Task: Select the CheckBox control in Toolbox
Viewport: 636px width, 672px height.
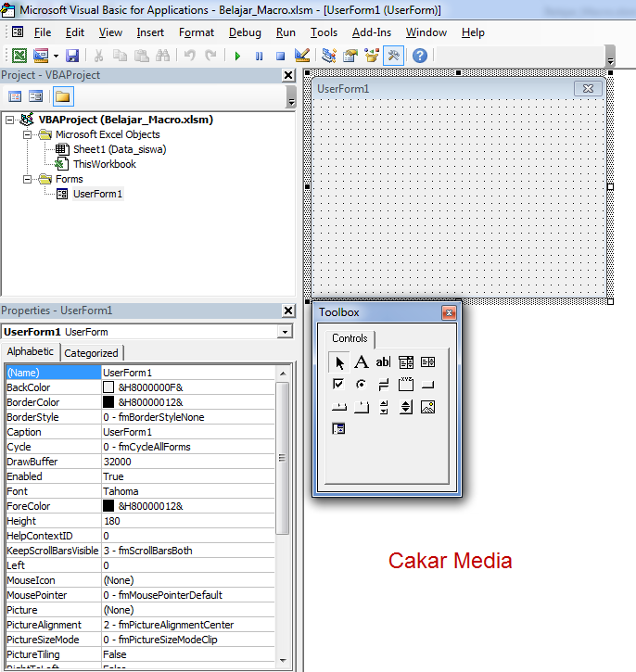Action: 338,385
